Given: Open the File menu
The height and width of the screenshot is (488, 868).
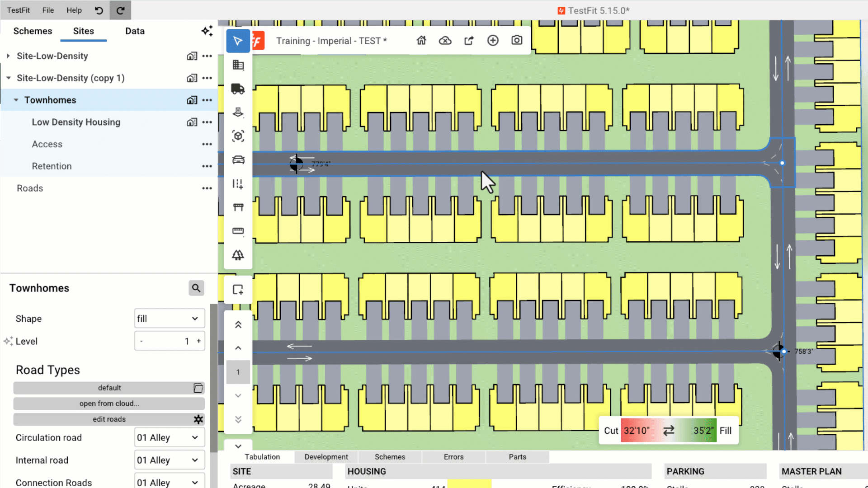Looking at the screenshot, I should pyautogui.click(x=48, y=10).
